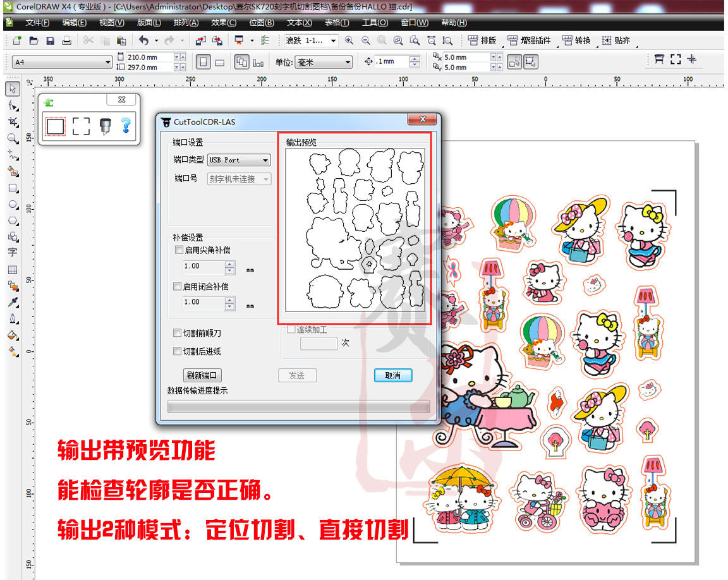
Task: Open a file with the folder icon
Action: pyautogui.click(x=34, y=40)
